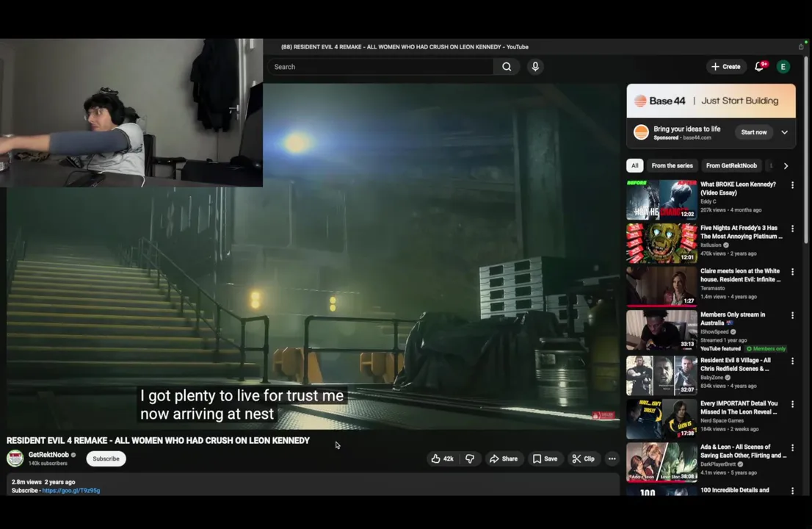812x529 pixels.
Task: Open options for Members Only stream video
Action: point(792,315)
